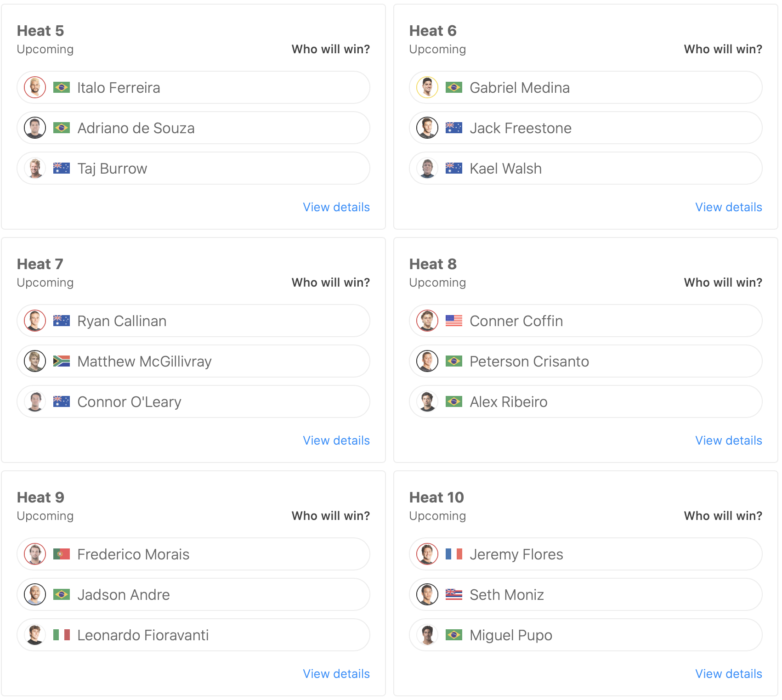Click the Portugal flag beside Frederico Morais
The height and width of the screenshot is (700, 782).
(x=62, y=554)
